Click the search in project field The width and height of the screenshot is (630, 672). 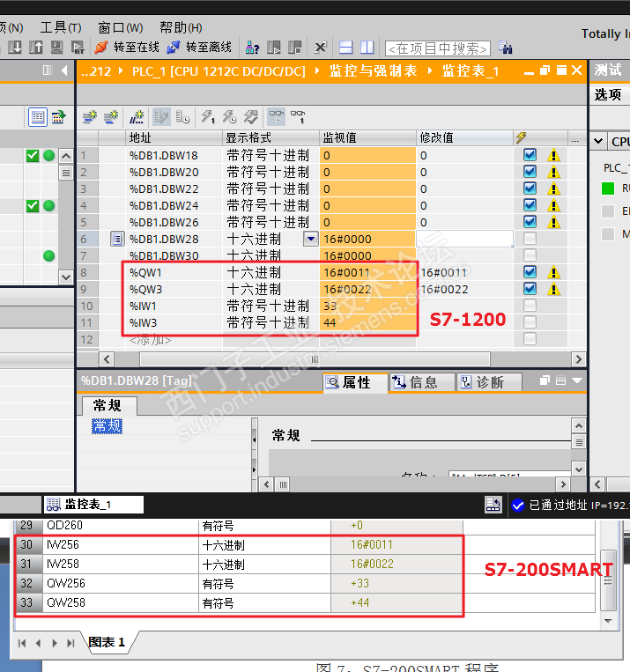[437, 48]
